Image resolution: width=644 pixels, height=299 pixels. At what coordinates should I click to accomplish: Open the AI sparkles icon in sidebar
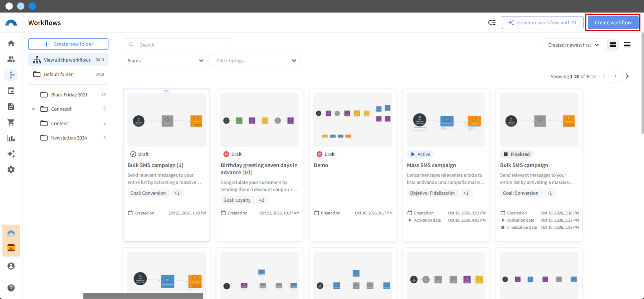pos(11,154)
